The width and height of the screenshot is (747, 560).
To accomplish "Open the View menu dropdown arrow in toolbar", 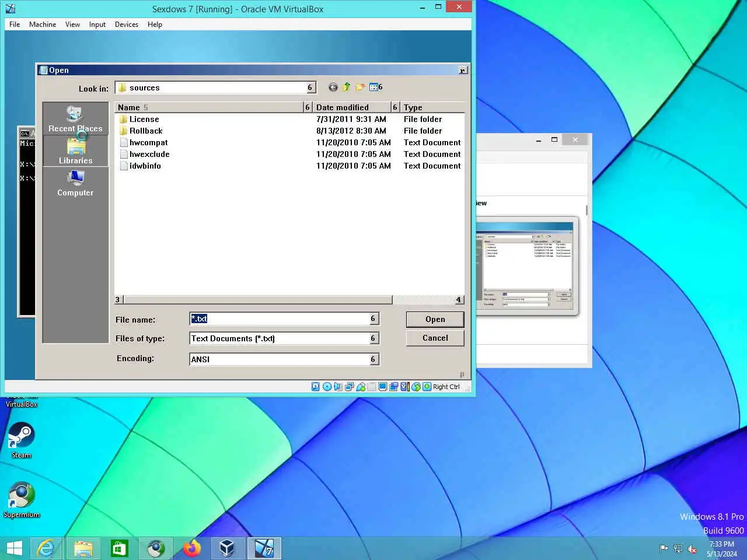I will 381,87.
